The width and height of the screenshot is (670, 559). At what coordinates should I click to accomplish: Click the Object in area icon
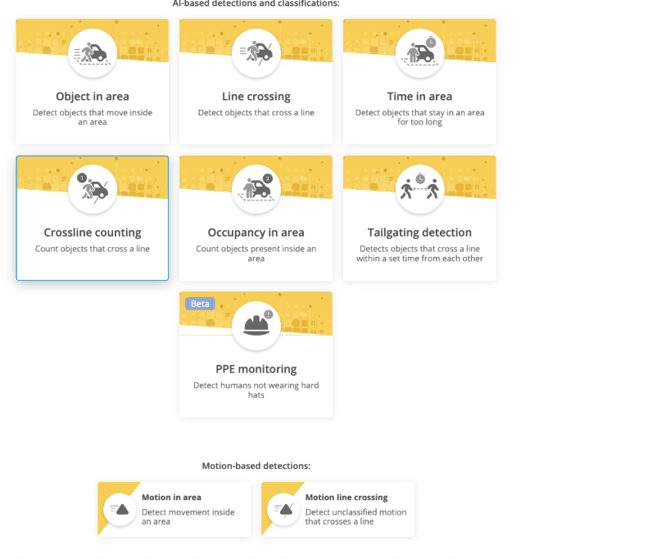(92, 52)
